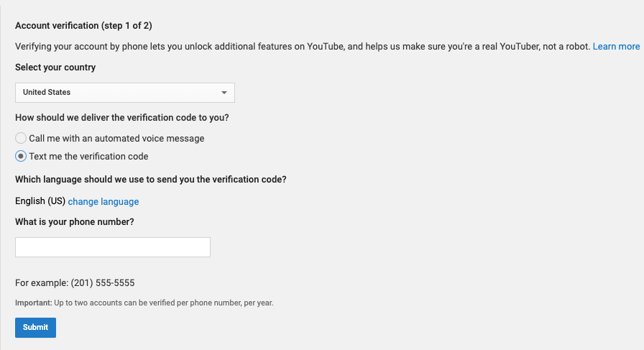The height and width of the screenshot is (350, 644).
Task: Click the dropdown arrow in the country selector
Action: pyautogui.click(x=224, y=93)
